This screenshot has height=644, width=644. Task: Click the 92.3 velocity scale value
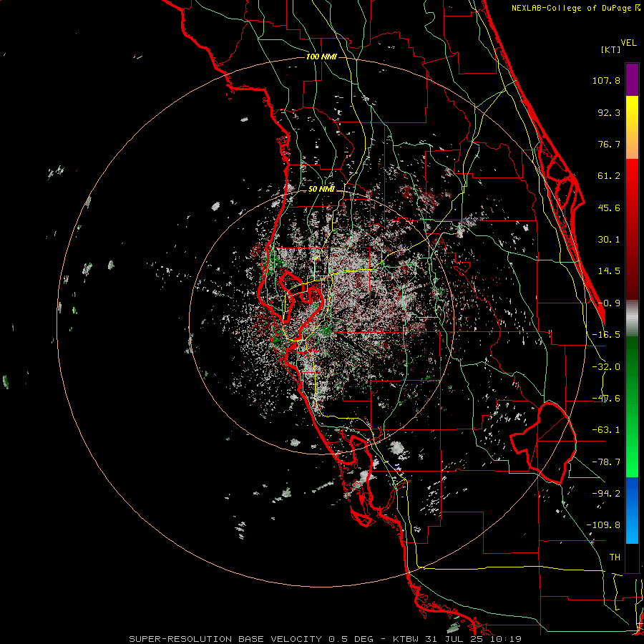click(x=609, y=112)
